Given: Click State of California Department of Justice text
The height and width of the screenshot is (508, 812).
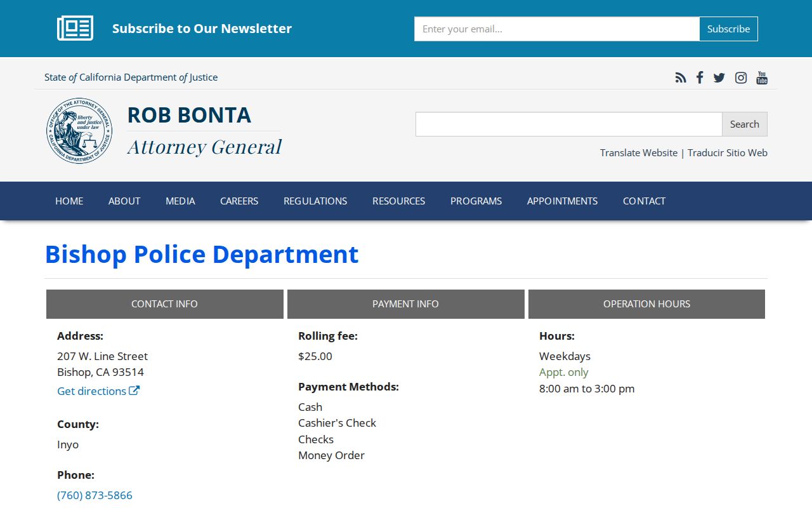Looking at the screenshot, I should [131, 77].
